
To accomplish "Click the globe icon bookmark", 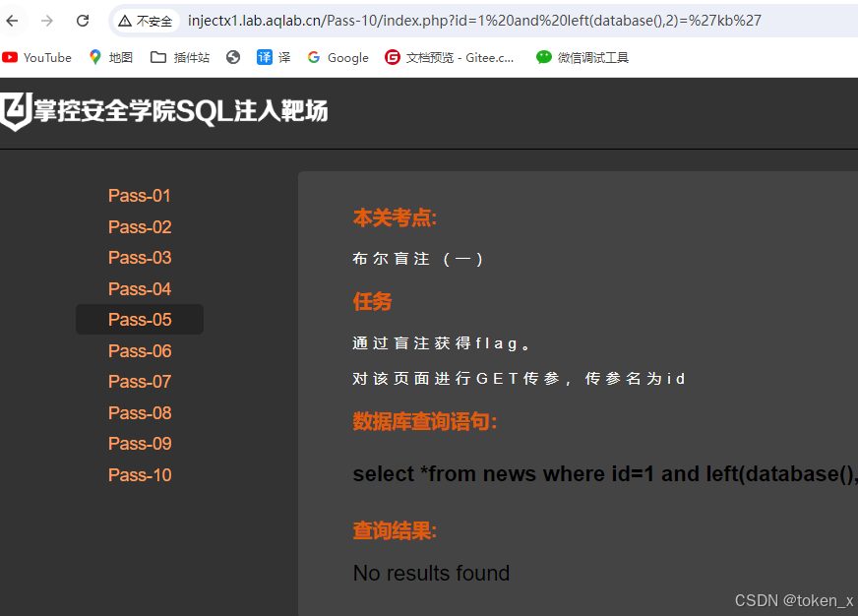I will coord(233,57).
